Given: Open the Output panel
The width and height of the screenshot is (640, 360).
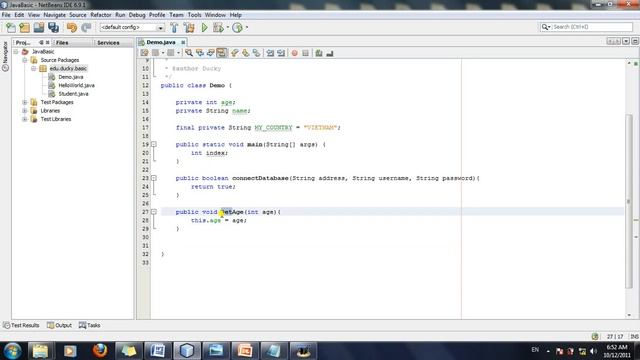Looking at the screenshot, I should [60, 325].
